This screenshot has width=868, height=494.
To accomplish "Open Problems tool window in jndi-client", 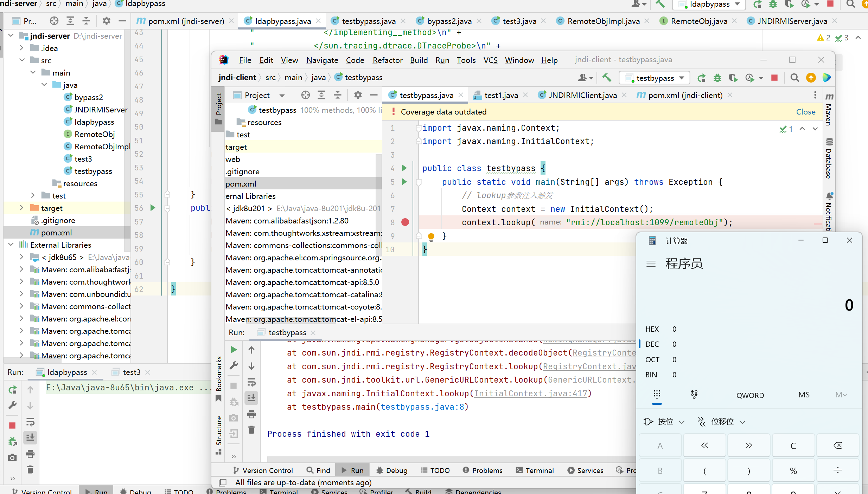I will coord(483,470).
